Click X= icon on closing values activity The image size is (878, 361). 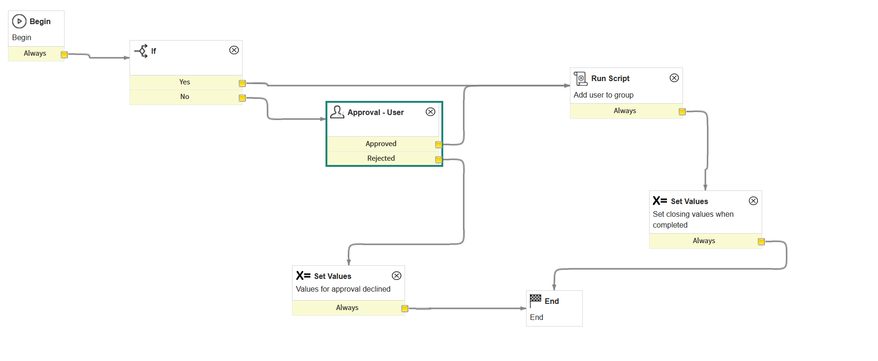660,200
